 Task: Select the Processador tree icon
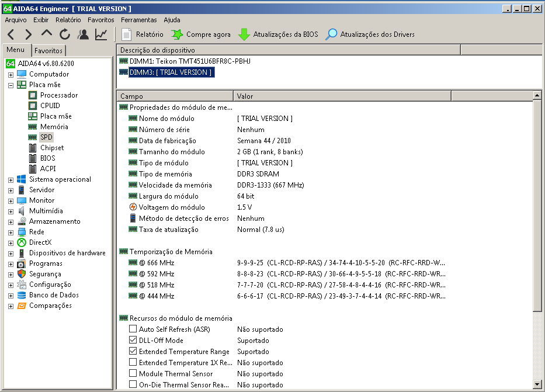pyautogui.click(x=33, y=95)
